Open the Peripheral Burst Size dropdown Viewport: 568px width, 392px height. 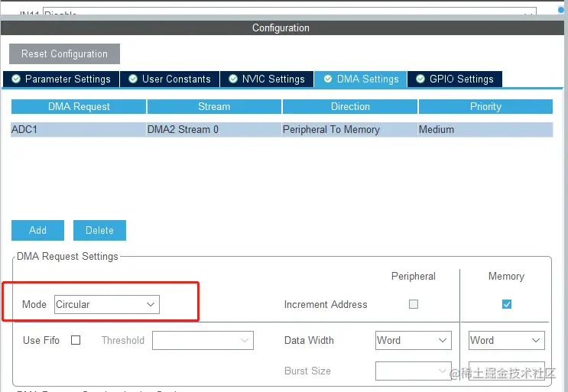tap(414, 371)
